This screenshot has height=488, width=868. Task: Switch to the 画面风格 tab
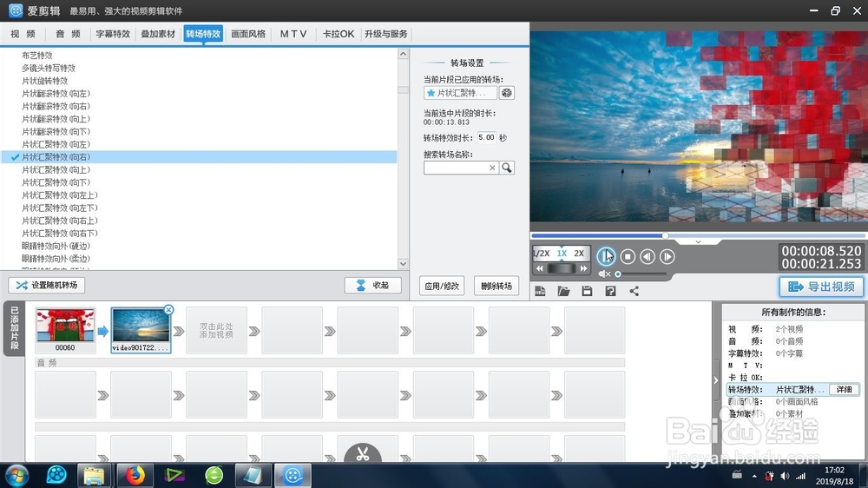[248, 34]
